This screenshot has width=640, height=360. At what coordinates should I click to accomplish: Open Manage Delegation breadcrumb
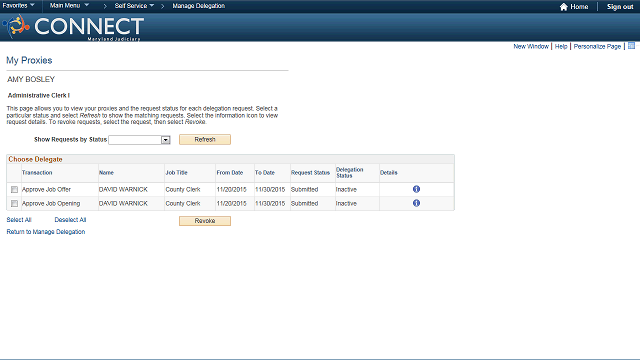[x=198, y=6]
